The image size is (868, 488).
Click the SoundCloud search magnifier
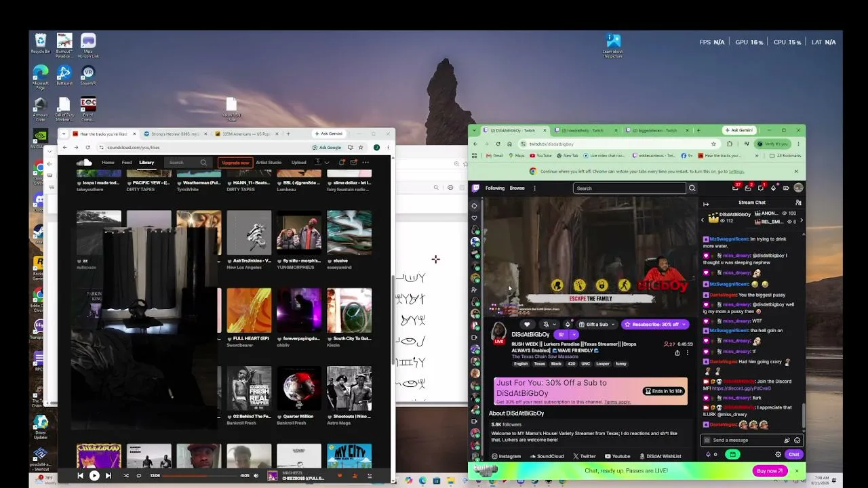203,163
